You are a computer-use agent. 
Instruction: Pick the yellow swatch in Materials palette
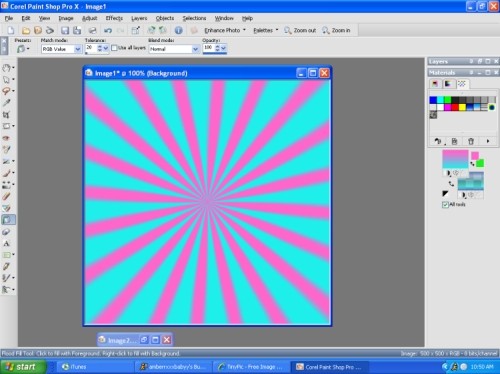coord(462,107)
